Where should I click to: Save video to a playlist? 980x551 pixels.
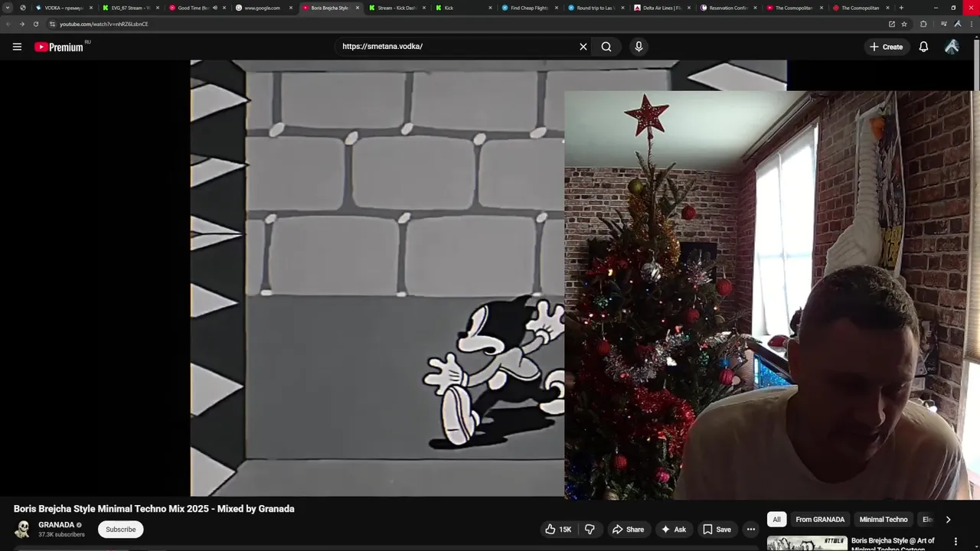click(x=717, y=530)
